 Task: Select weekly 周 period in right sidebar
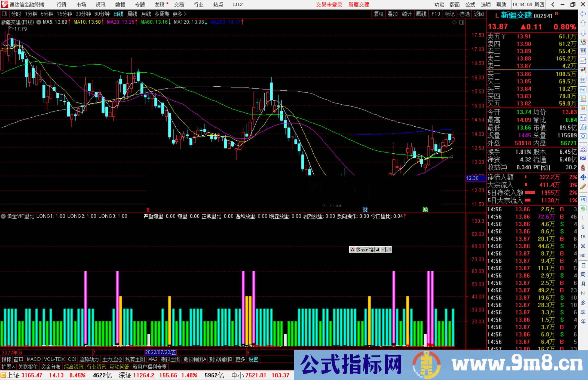pyautogui.click(x=583, y=275)
